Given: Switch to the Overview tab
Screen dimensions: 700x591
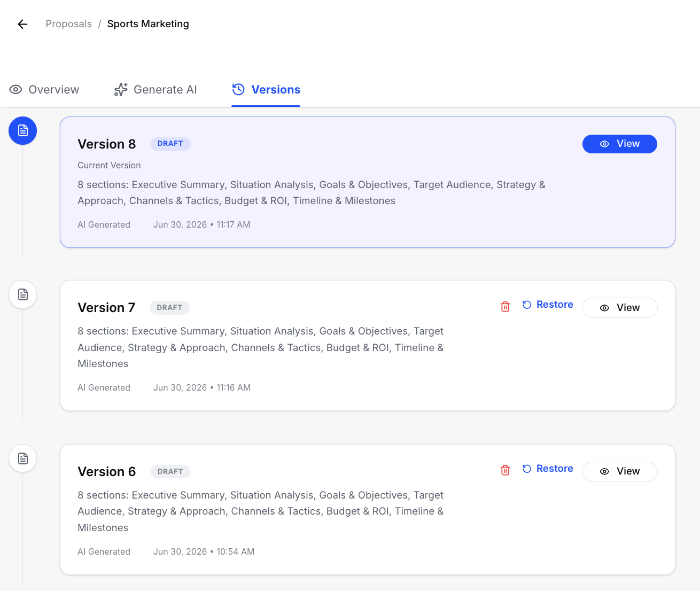Looking at the screenshot, I should coord(44,90).
